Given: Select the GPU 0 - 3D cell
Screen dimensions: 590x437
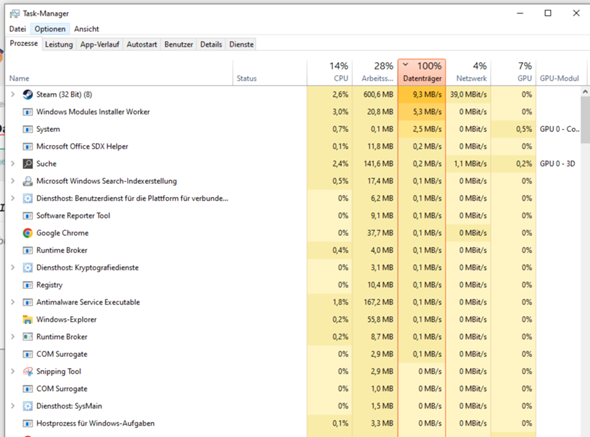Looking at the screenshot, I should pyautogui.click(x=558, y=164).
